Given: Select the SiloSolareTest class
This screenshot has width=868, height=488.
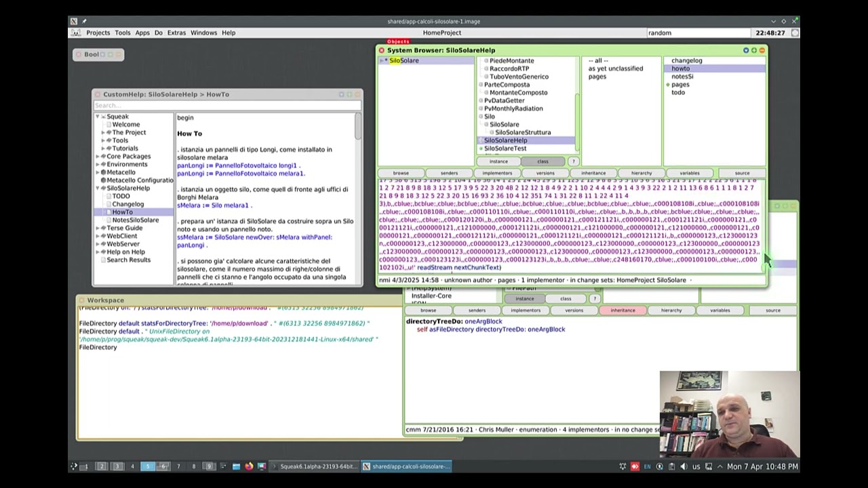Looking at the screenshot, I should point(505,148).
